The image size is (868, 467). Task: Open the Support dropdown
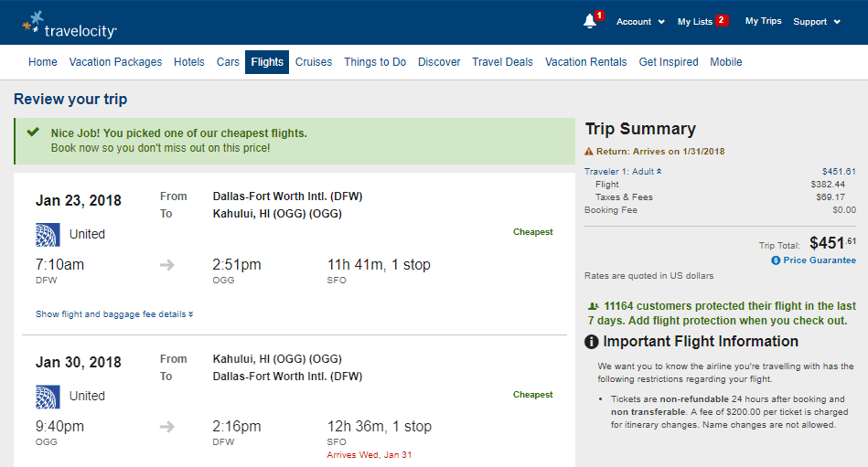coord(817,22)
